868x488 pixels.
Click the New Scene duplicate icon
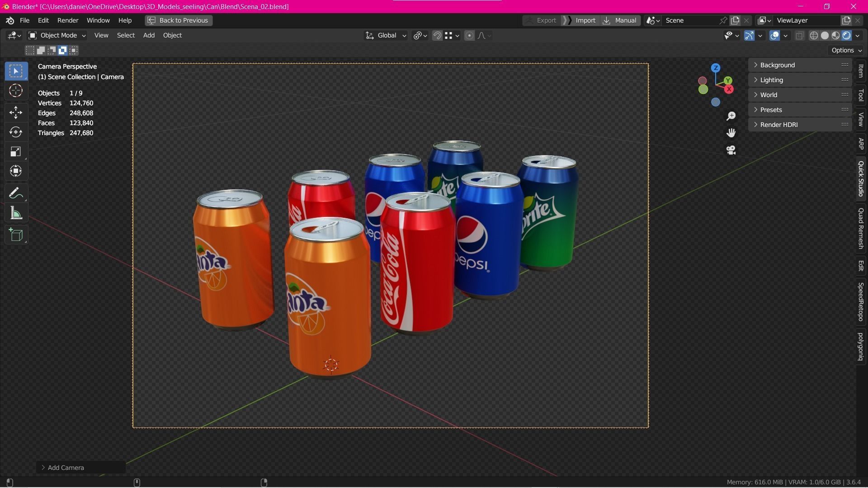coord(735,20)
